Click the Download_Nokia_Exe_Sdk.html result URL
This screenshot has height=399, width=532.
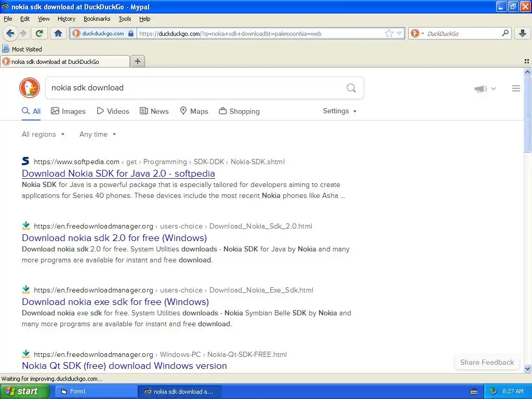coord(174,290)
